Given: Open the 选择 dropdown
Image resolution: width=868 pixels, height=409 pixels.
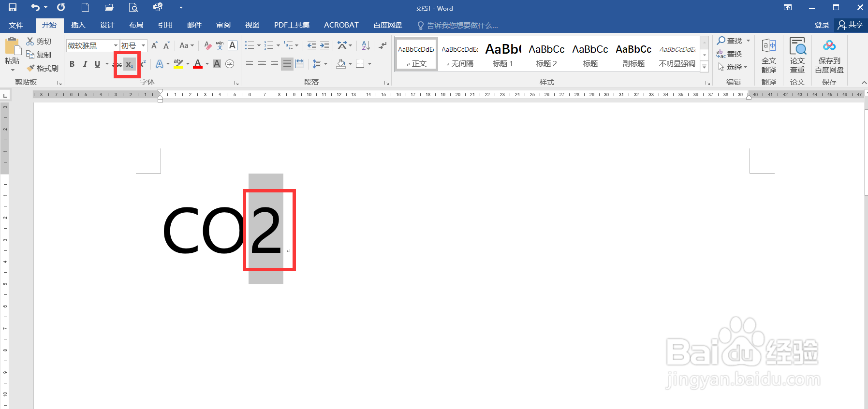Looking at the screenshot, I should click(x=733, y=67).
